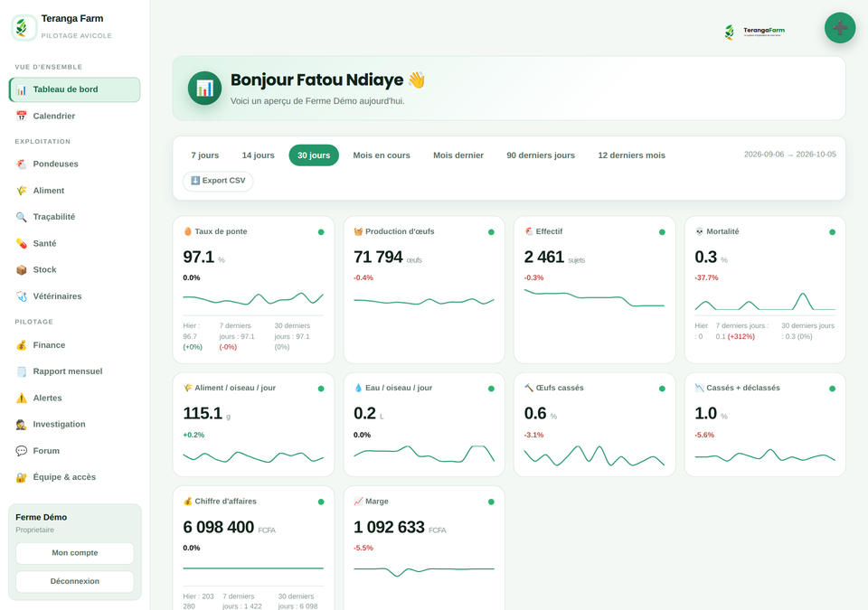Click the basket icon on Production d'œufs card

pos(358,231)
